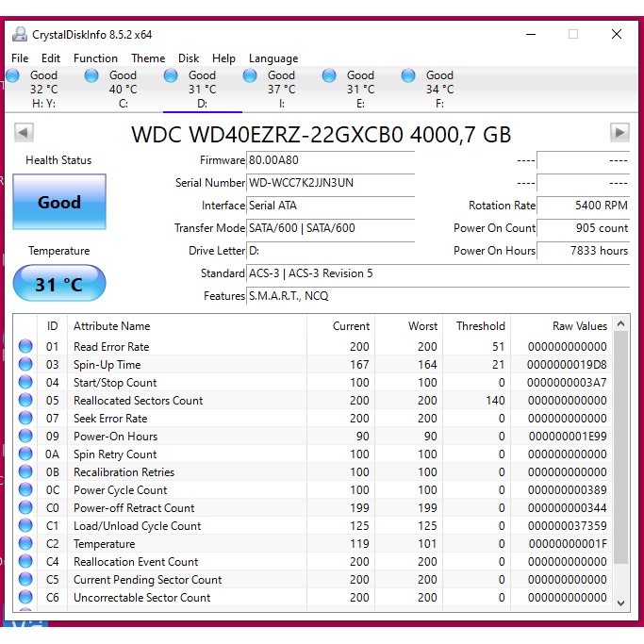Image resolution: width=644 pixels, height=644 pixels.
Task: Click the Rotation Rate value 5400 RPM
Action: [584, 206]
